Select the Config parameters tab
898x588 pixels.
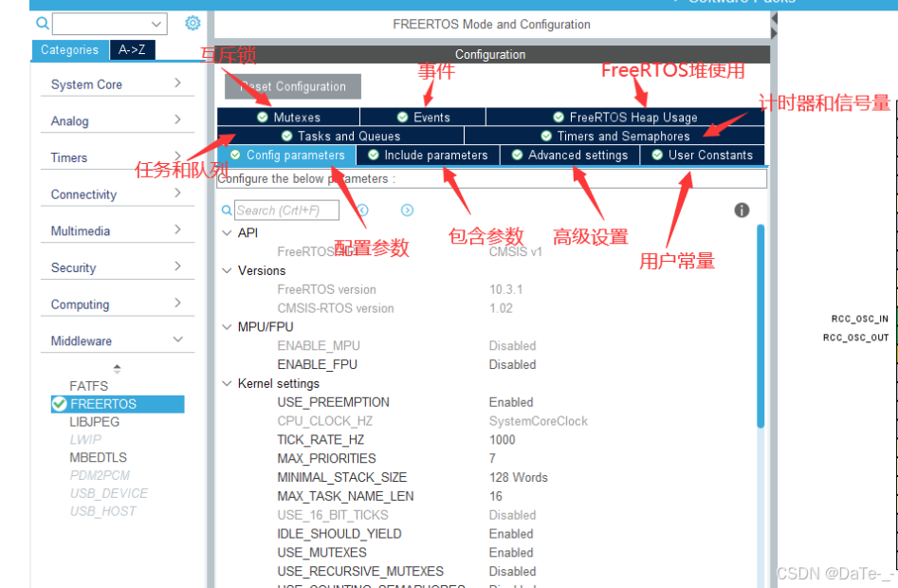tap(286, 156)
